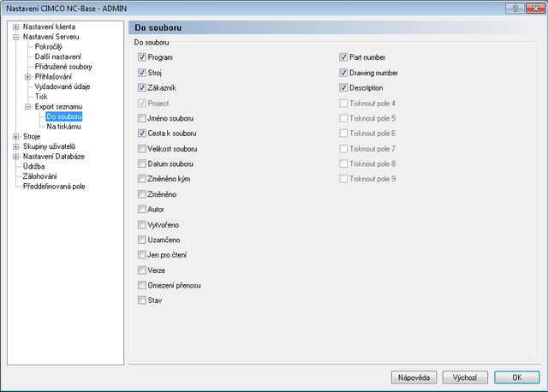Screen dimensions: 548x392
Task: Close the Nastavení CIMCO NC-Base dialog
Action: [535, 9]
